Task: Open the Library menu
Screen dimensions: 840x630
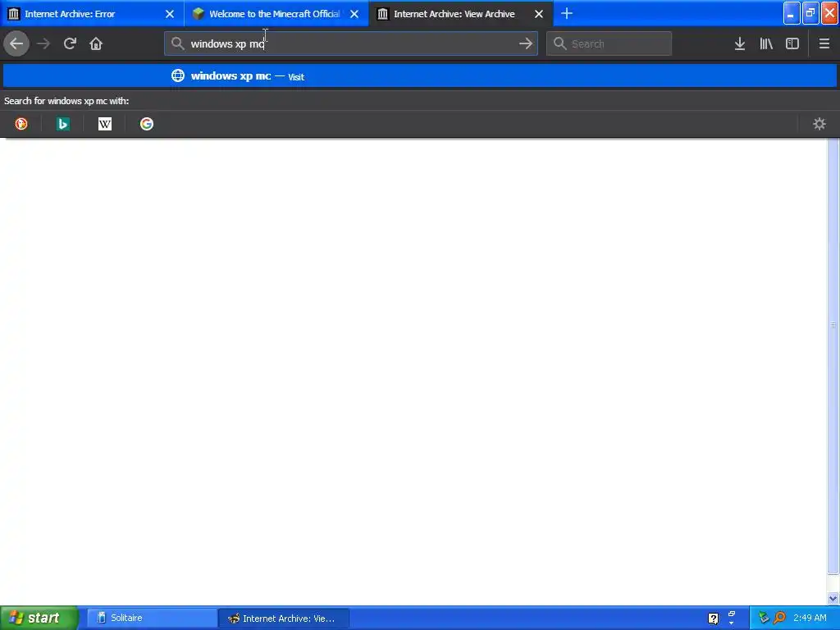Action: point(766,44)
